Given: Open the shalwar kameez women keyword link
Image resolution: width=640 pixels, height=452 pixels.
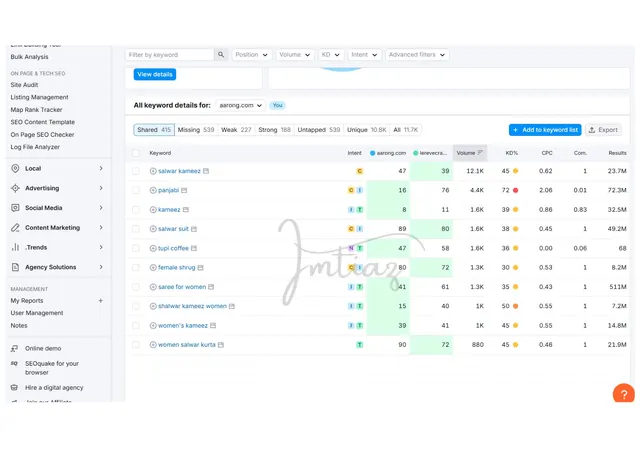Looking at the screenshot, I should pos(192,306).
